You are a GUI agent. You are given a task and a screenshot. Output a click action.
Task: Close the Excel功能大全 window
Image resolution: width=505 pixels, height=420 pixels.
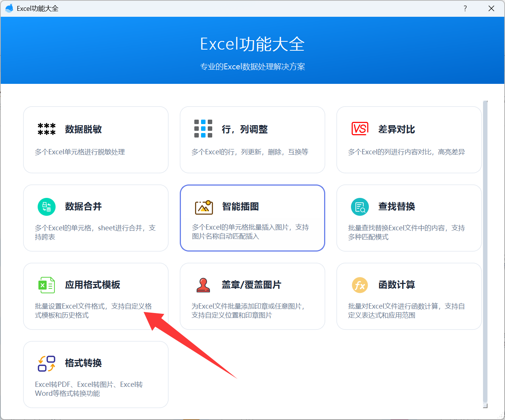pyautogui.click(x=491, y=8)
